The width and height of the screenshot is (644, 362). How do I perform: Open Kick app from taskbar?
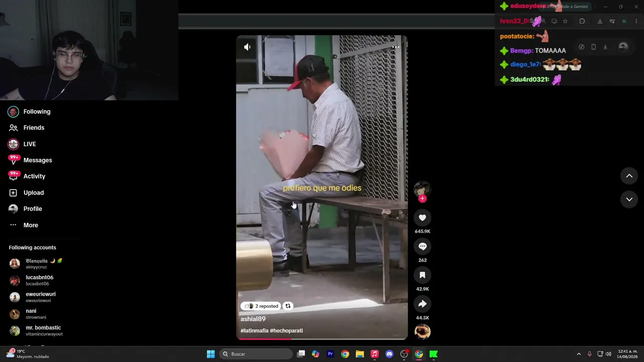(x=433, y=354)
